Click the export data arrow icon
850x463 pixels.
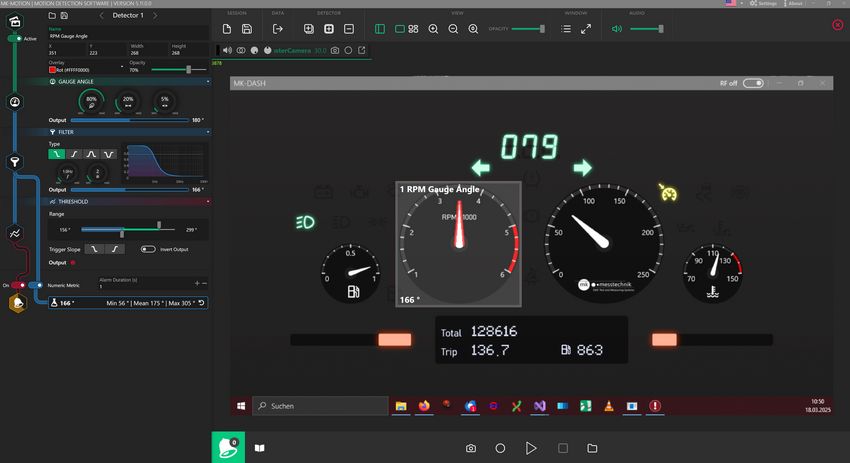click(x=278, y=29)
